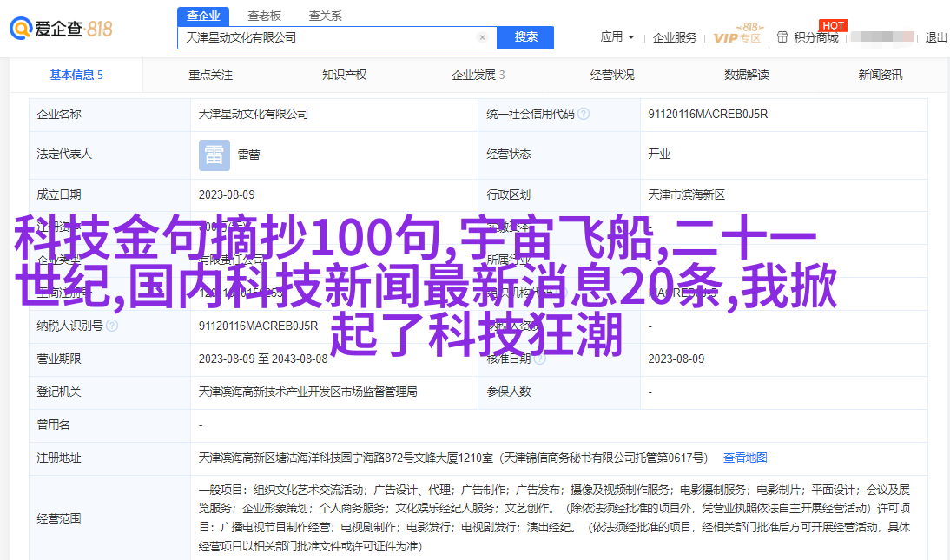Image resolution: width=950 pixels, height=560 pixels.
Task: Open the 知识产权 tab
Action: click(x=344, y=76)
